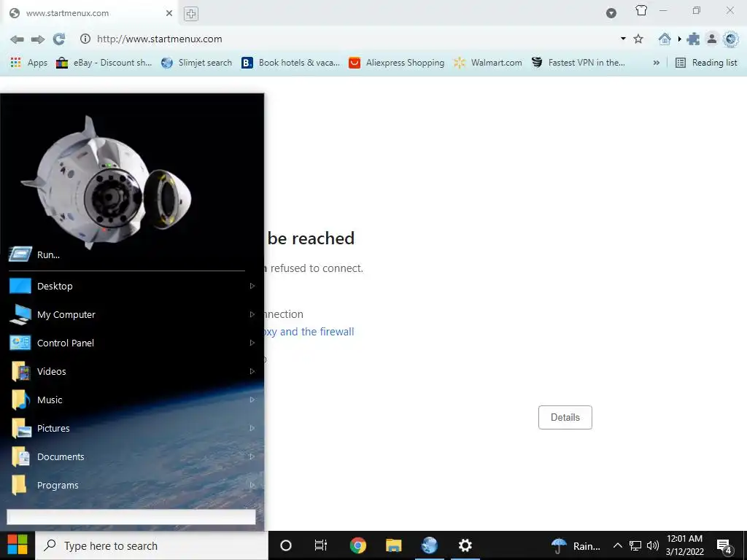Open the address bar history dropdown arrow
747x560 pixels.
(x=623, y=39)
